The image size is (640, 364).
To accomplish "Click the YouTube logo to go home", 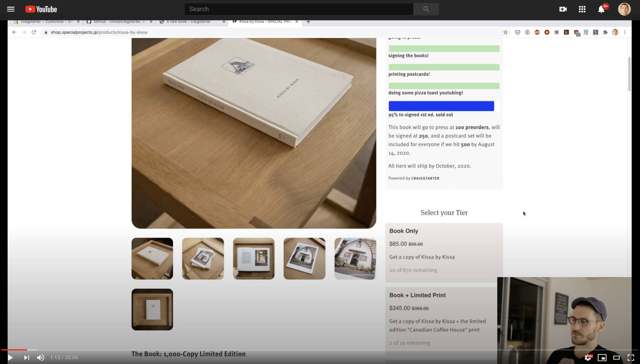I will pos(41,9).
